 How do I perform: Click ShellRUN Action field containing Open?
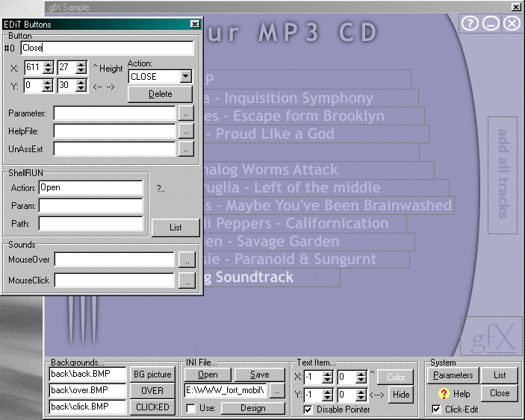tap(91, 187)
